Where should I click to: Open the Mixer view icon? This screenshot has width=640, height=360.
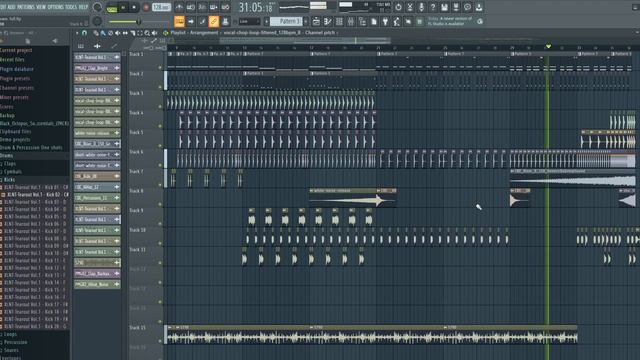(x=351, y=21)
